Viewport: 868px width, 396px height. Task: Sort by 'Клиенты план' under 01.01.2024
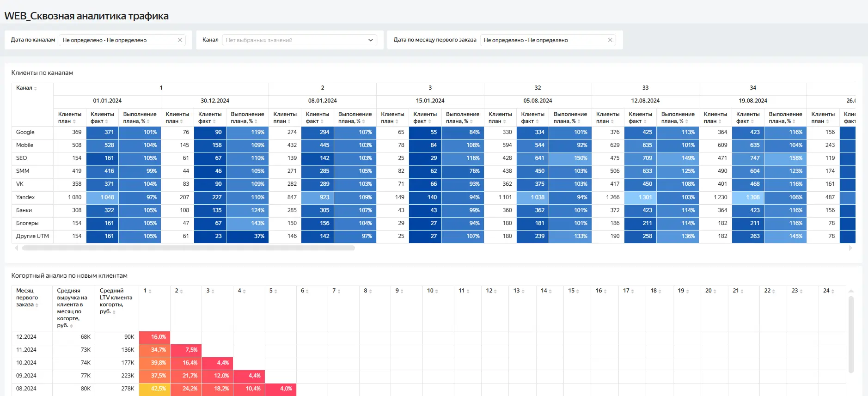point(74,122)
